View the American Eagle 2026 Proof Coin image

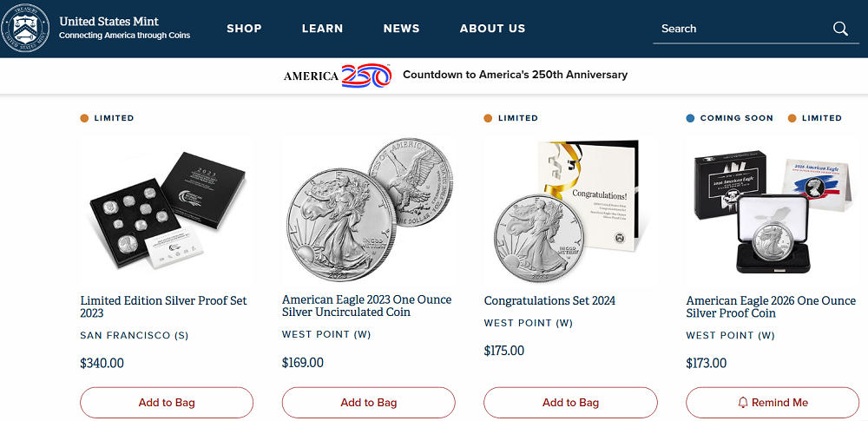[773, 213]
